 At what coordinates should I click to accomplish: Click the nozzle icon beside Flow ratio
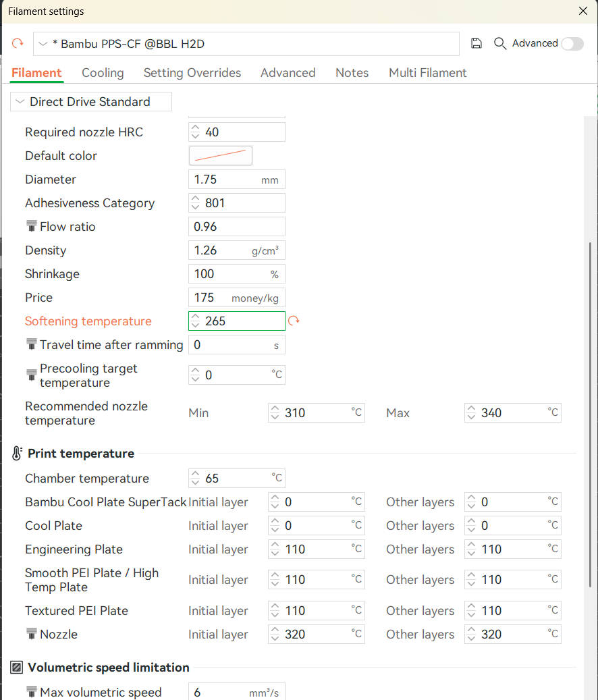pos(31,226)
